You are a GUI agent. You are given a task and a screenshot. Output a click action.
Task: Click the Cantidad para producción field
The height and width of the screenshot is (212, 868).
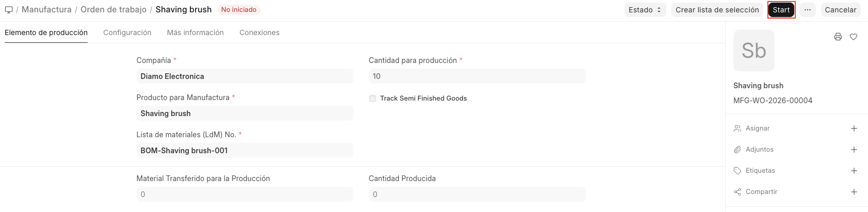coord(477,76)
